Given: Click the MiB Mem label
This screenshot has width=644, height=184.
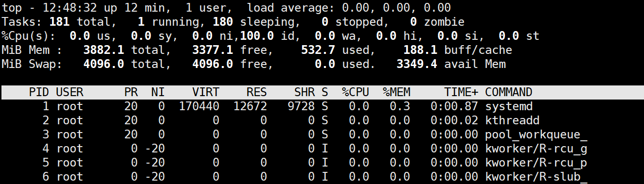Looking at the screenshot, I should pos(32,50).
